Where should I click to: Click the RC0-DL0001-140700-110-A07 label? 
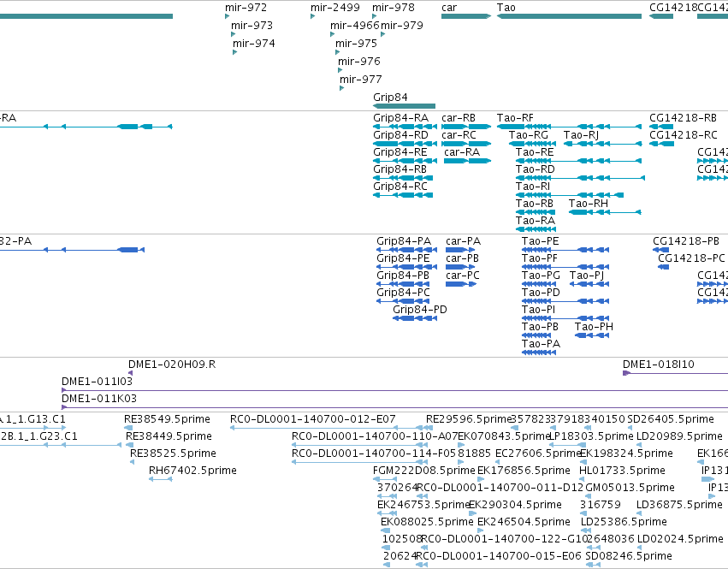pos(375,436)
